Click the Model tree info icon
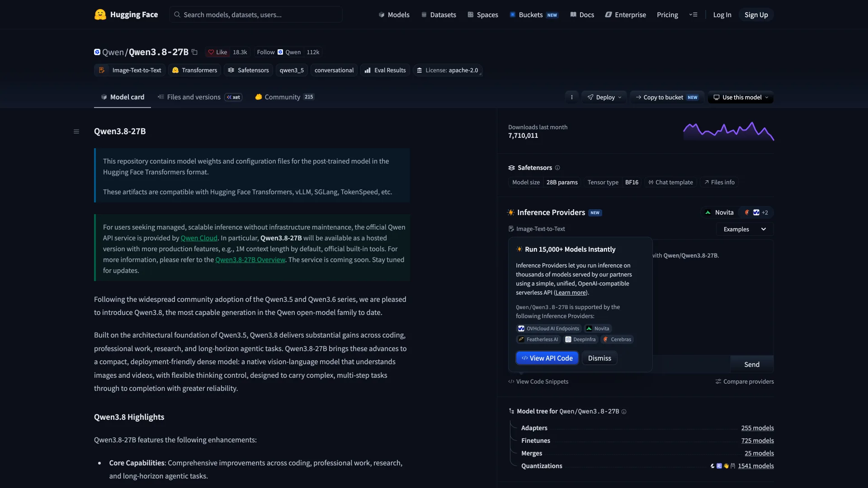This screenshot has width=868, height=488. [x=624, y=412]
